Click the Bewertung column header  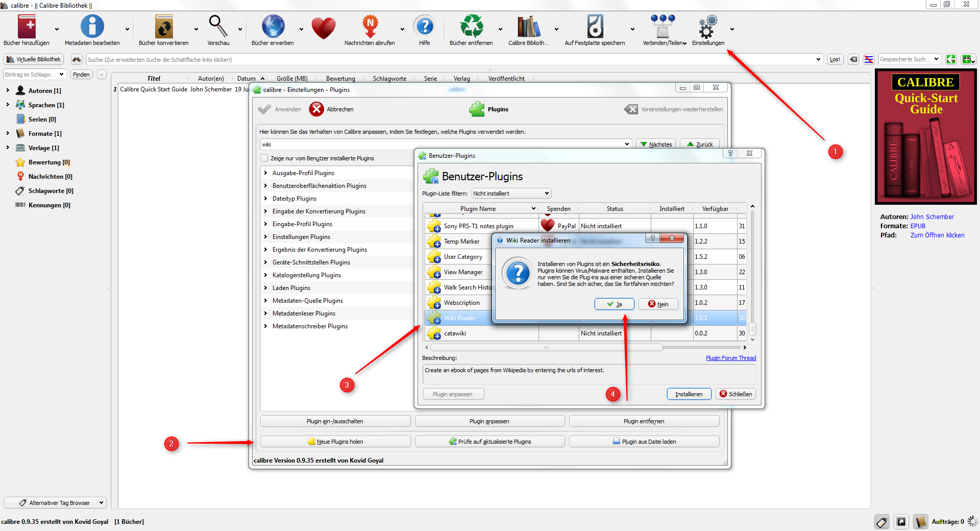click(x=340, y=79)
